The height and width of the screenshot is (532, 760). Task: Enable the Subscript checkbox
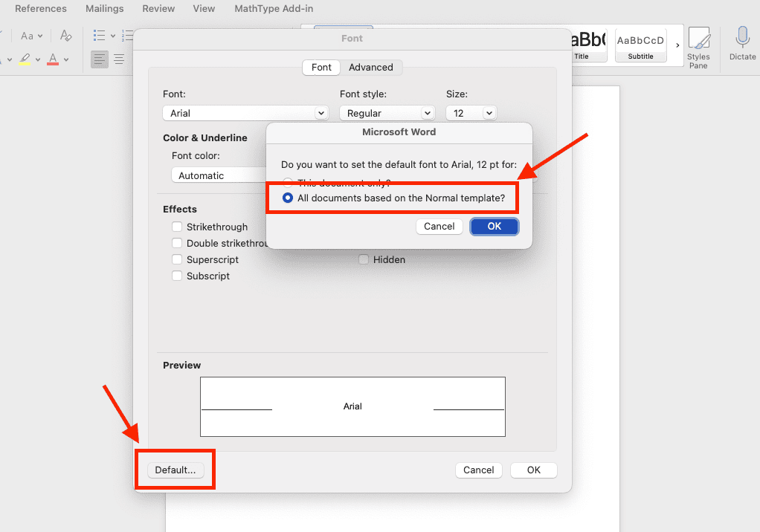pos(177,276)
